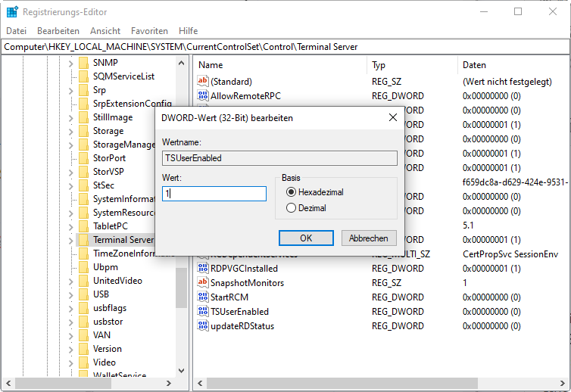This screenshot has height=392, width=571.
Task: Click the RDPVGCInstalled DWORD icon
Action: coord(202,269)
